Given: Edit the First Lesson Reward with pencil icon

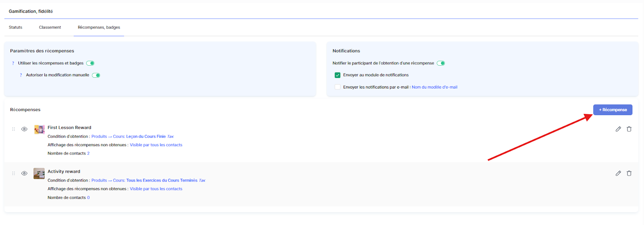Looking at the screenshot, I should [x=618, y=129].
